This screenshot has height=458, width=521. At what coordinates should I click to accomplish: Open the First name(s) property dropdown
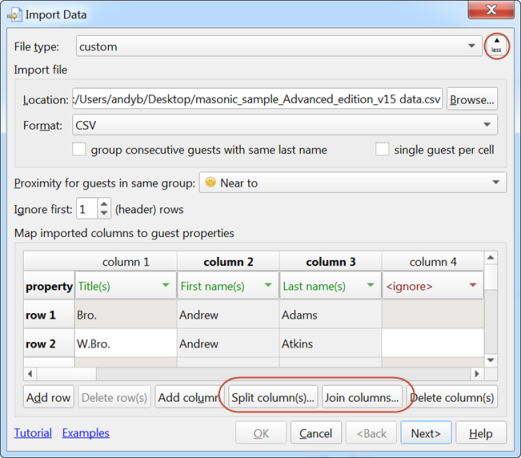click(228, 286)
